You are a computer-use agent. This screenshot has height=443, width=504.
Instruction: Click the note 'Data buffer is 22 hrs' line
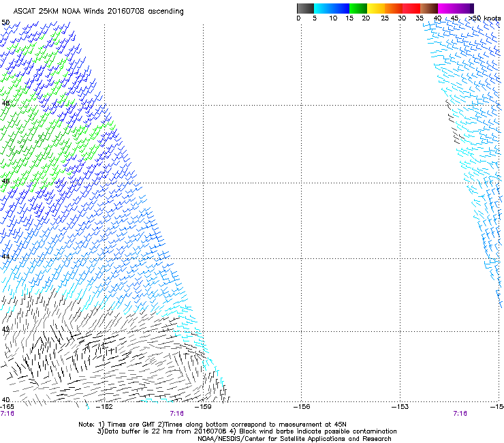[x=247, y=431]
